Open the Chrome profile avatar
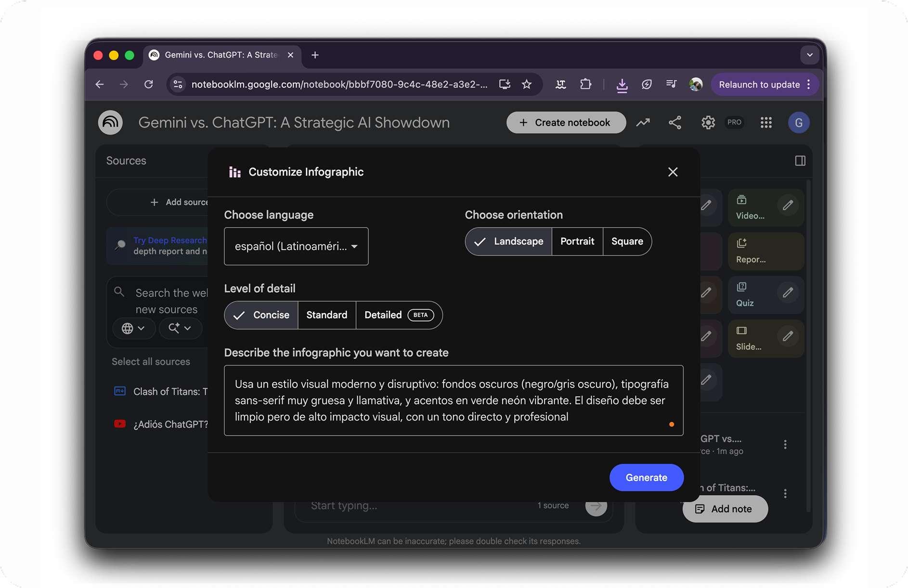This screenshot has height=588, width=908. (695, 85)
